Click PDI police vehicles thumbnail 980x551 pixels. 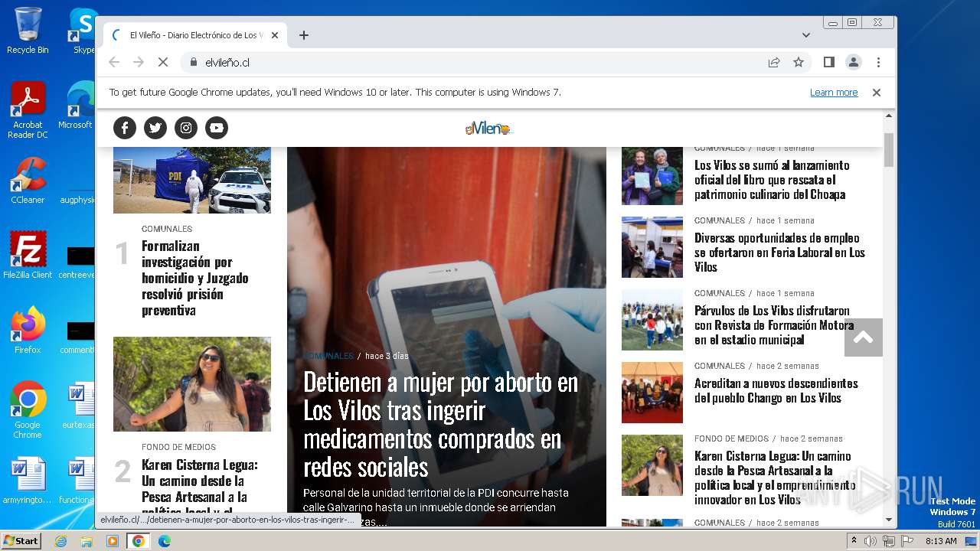[x=192, y=180]
